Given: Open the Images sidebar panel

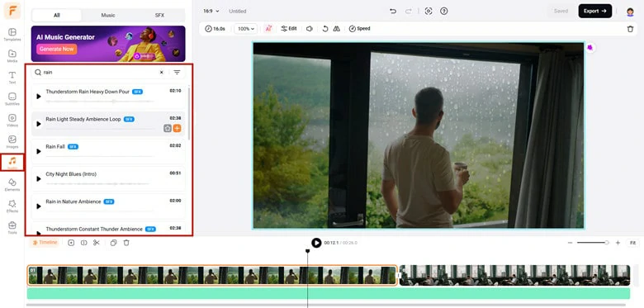Looking at the screenshot, I should [12, 142].
